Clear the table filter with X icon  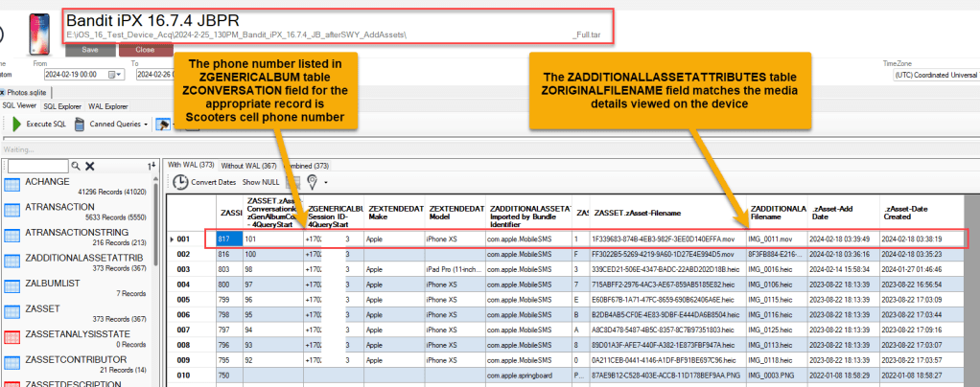coord(89,166)
